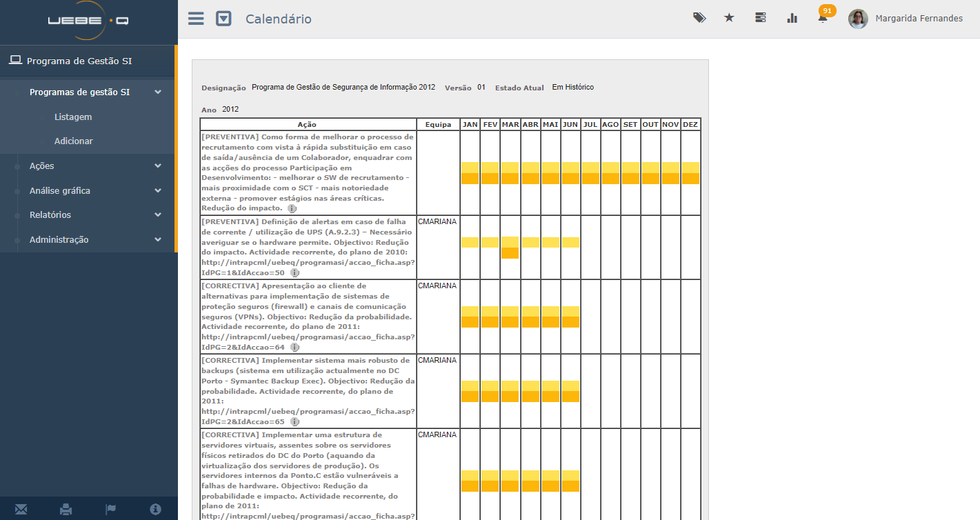Click the orange MAR cell in UPS alert row
Screen dimensions: 980x520
(510, 252)
